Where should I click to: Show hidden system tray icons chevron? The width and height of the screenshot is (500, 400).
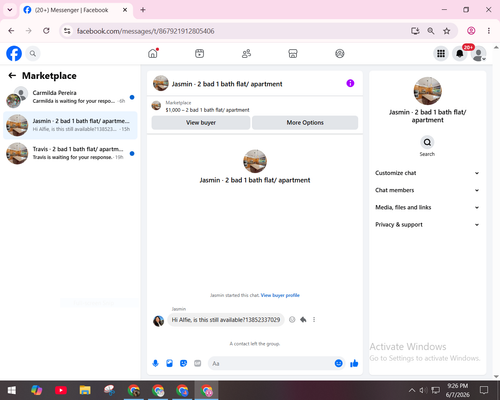(412, 390)
